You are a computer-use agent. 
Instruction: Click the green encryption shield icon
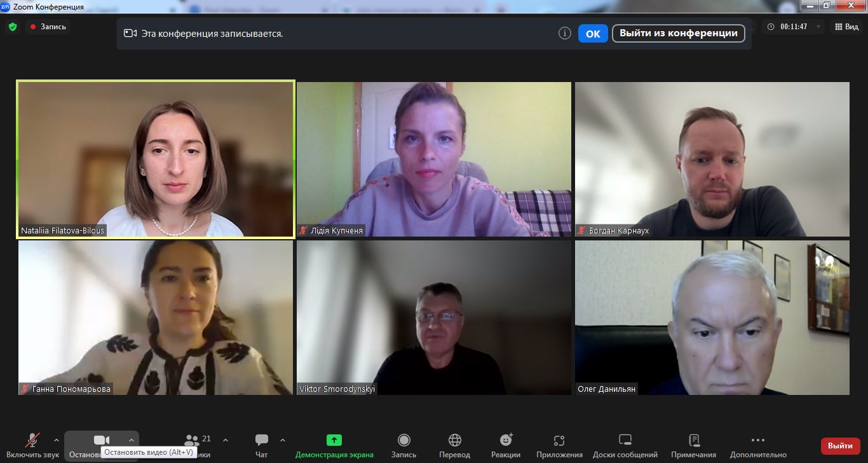pyautogui.click(x=12, y=27)
